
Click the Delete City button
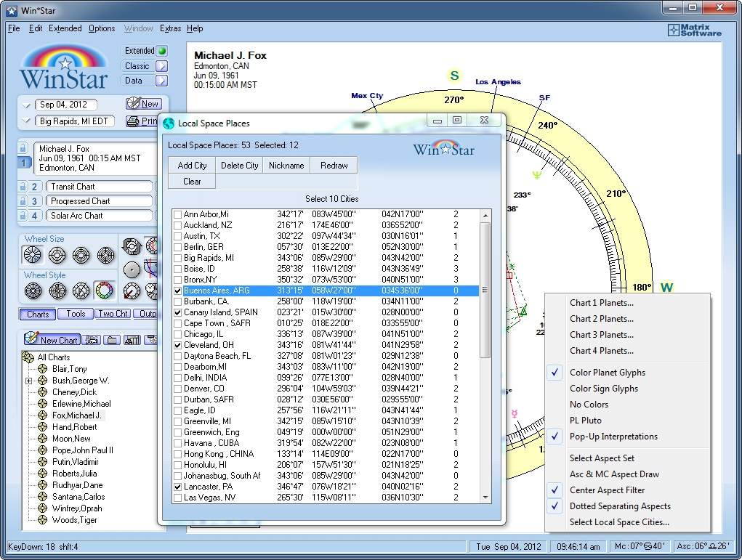pos(239,166)
